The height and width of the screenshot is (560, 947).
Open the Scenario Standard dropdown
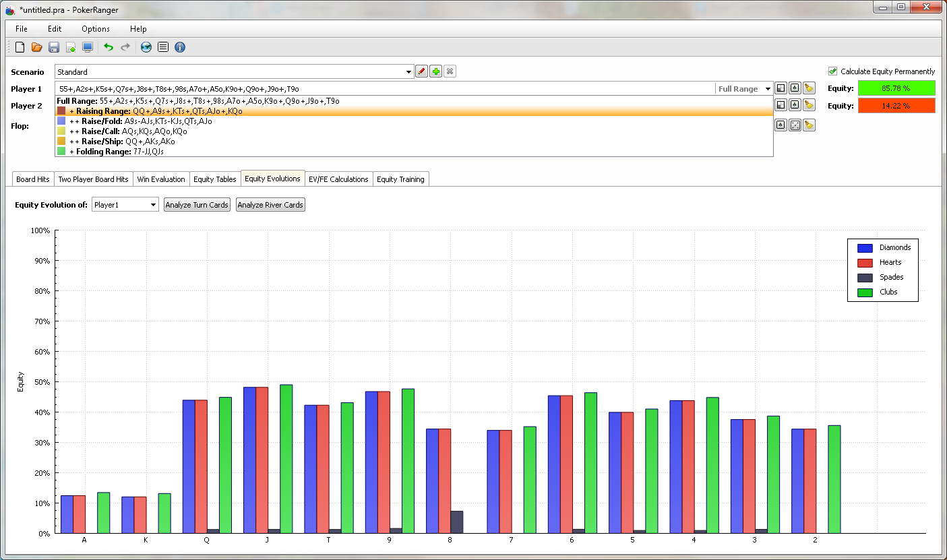click(x=234, y=71)
